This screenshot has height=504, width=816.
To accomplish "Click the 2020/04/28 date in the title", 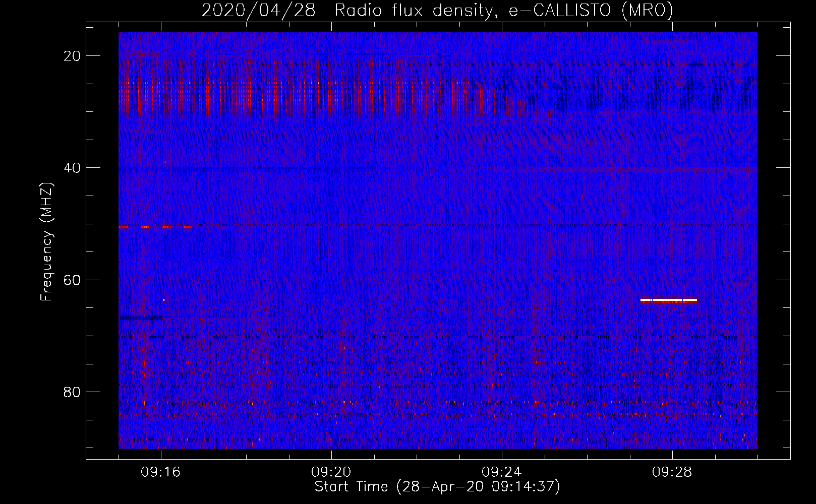I will click(258, 11).
